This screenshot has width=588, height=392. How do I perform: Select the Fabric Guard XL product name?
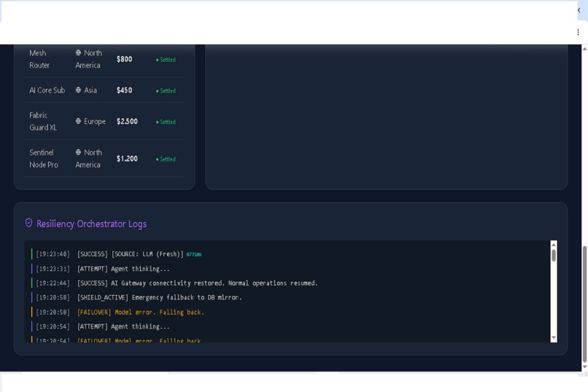pos(43,121)
